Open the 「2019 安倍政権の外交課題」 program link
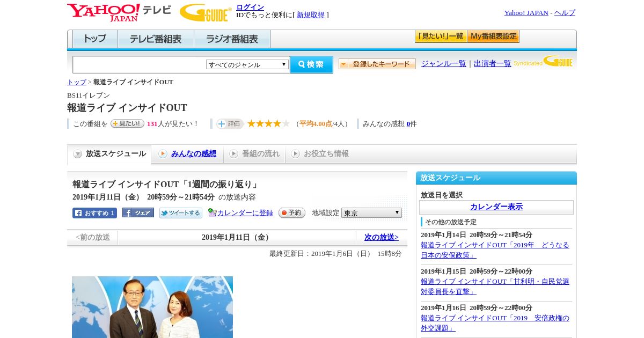 (x=495, y=323)
